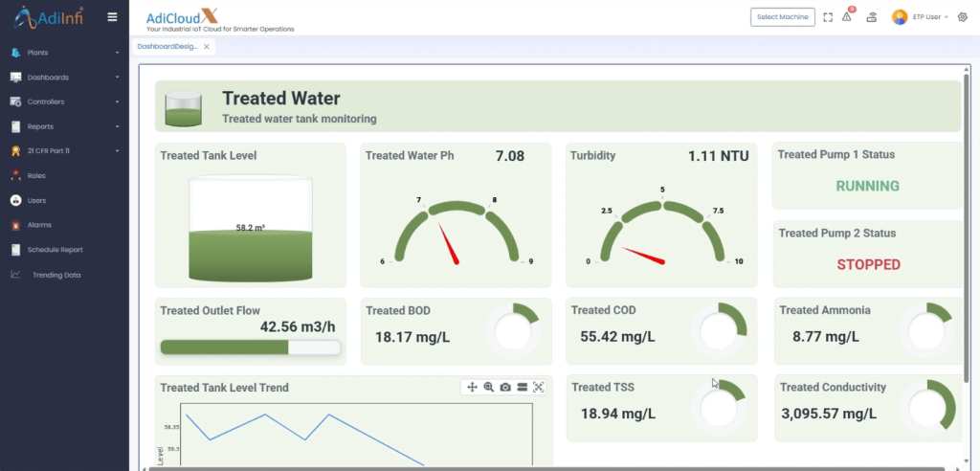Click the Schedule Report sidebar icon
This screenshot has height=471, width=980.
15,250
